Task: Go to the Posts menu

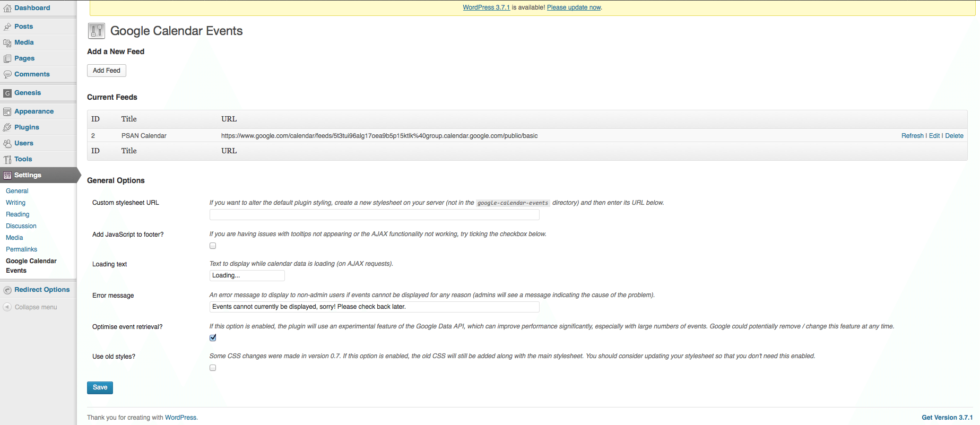Action: (x=24, y=27)
